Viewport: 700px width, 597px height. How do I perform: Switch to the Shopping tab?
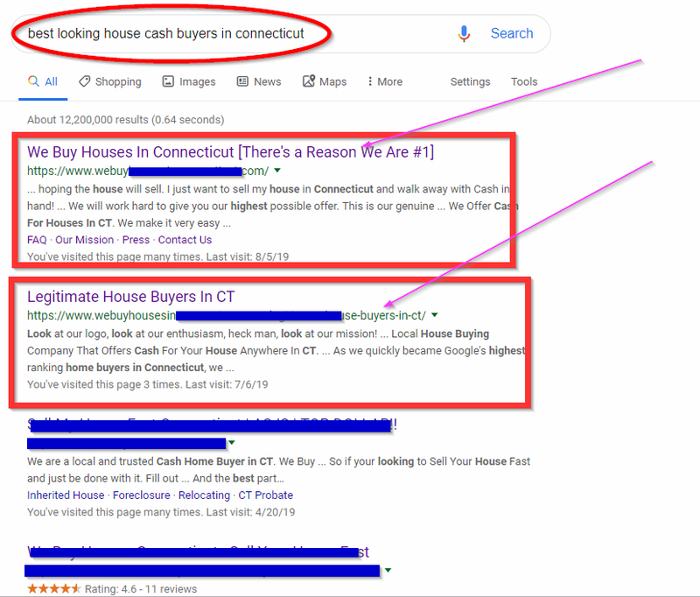tap(110, 81)
